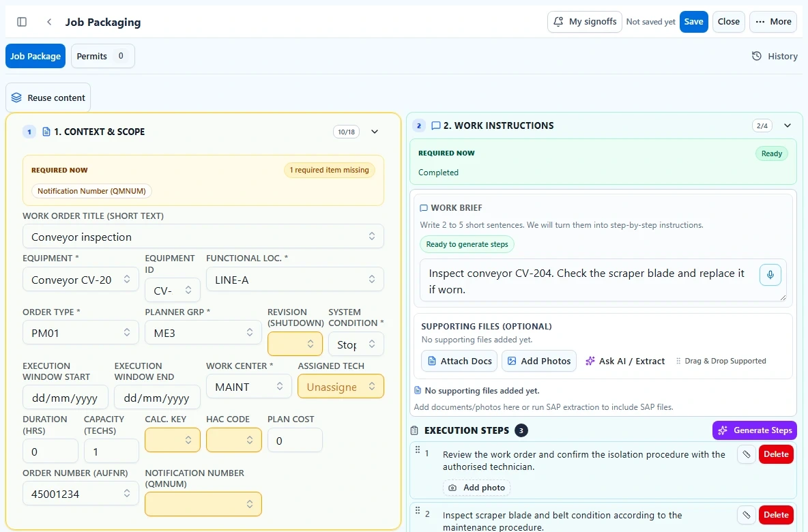Open the System Condition dropdown
The width and height of the screenshot is (808, 532).
click(356, 344)
